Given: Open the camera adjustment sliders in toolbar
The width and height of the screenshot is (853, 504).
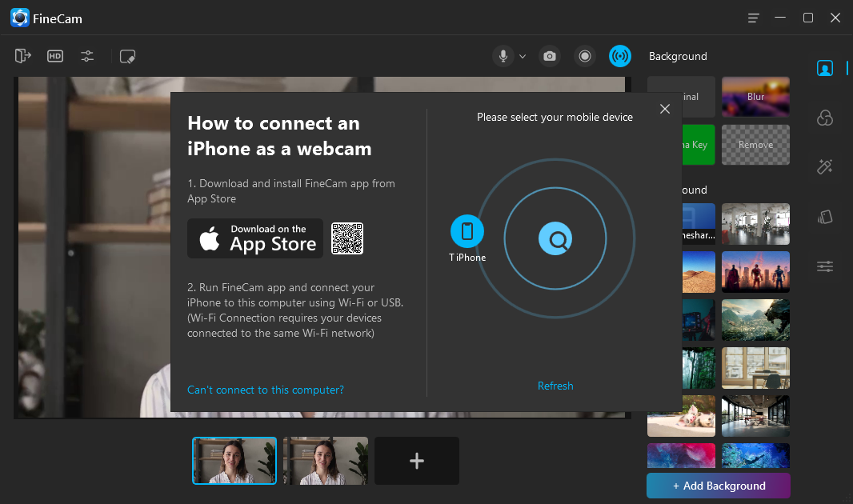Looking at the screenshot, I should (87, 56).
